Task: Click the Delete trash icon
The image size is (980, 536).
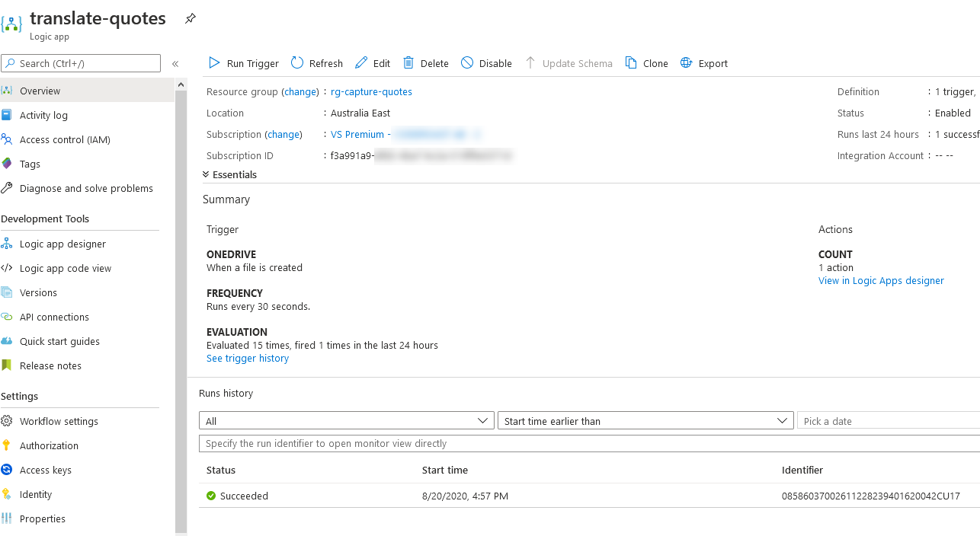Action: point(408,63)
